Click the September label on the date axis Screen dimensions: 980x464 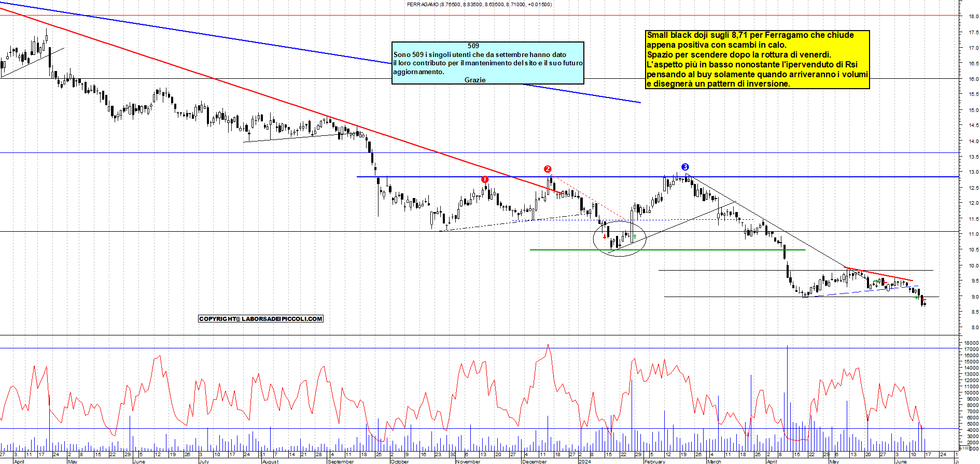pyautogui.click(x=341, y=461)
